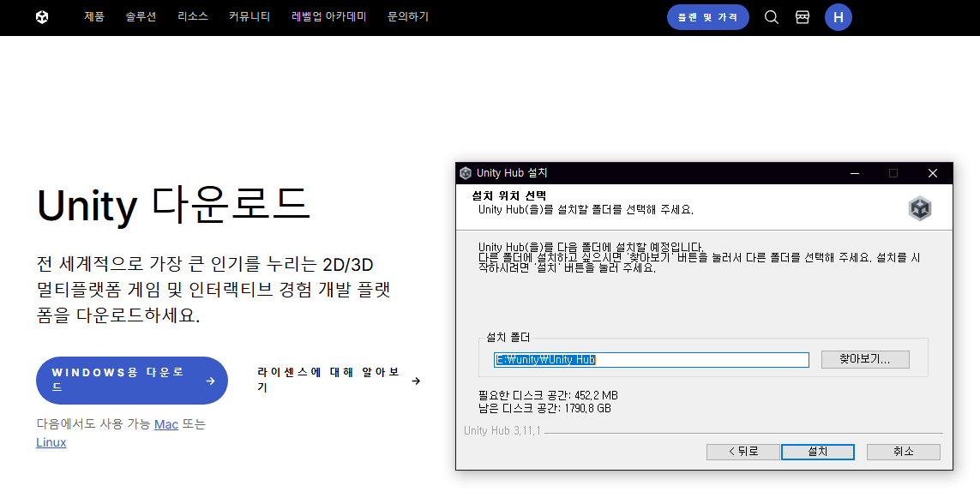This screenshot has width=980, height=504.
Task: Open the Asset Store shop icon
Action: click(x=803, y=17)
